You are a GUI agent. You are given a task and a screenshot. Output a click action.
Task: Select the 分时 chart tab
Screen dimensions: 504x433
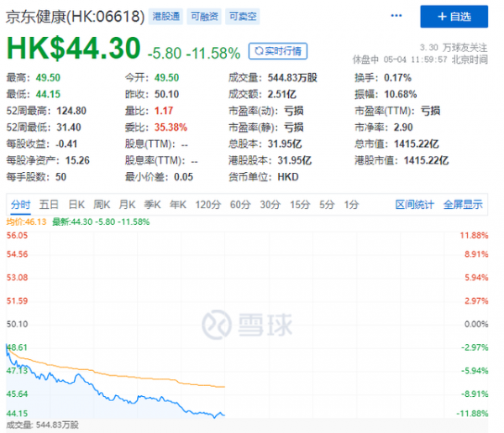tap(20, 205)
